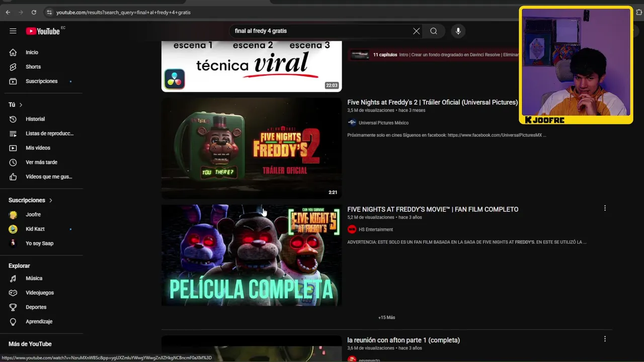644x362 pixels.
Task: Click the 11 capítulos chapters link
Action: pyautogui.click(x=385, y=55)
